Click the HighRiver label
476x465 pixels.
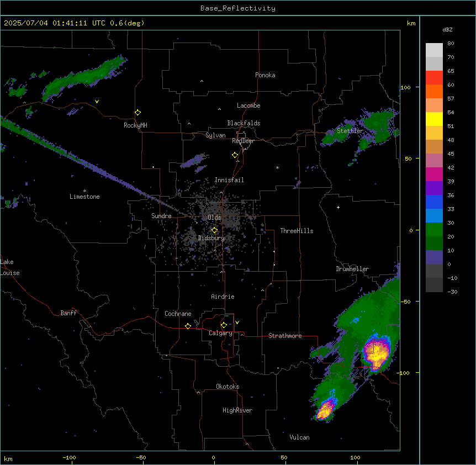[x=237, y=410]
